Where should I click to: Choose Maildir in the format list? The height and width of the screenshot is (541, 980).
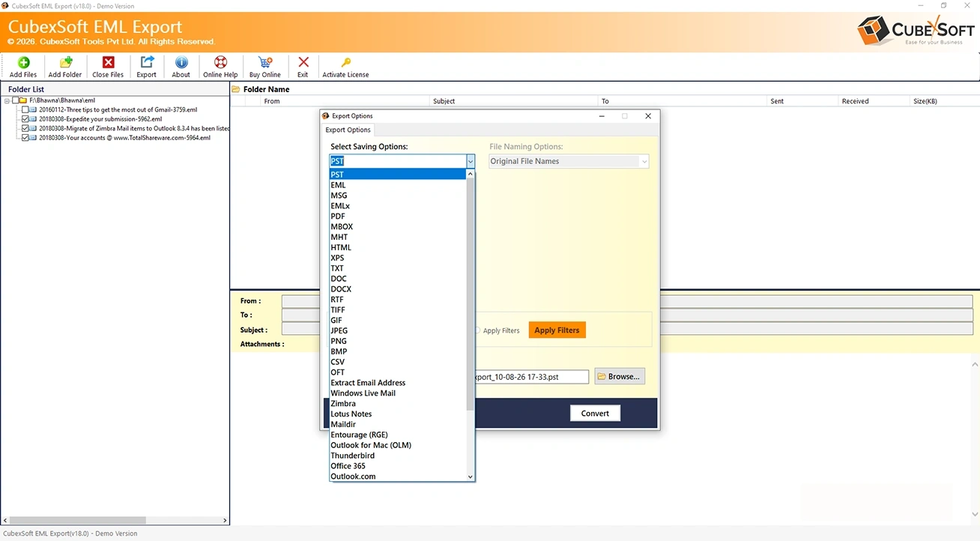coord(398,424)
